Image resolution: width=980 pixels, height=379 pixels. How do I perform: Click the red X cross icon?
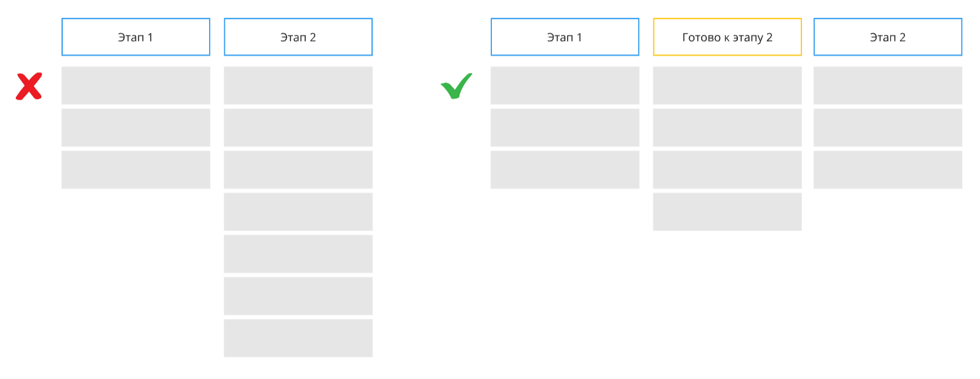pyautogui.click(x=29, y=87)
